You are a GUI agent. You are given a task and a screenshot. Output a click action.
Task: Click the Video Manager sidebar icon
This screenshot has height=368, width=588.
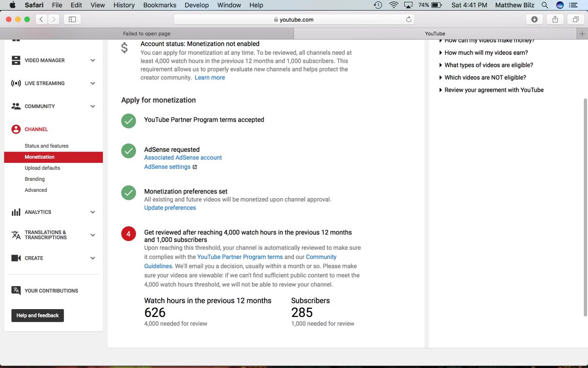tap(16, 60)
